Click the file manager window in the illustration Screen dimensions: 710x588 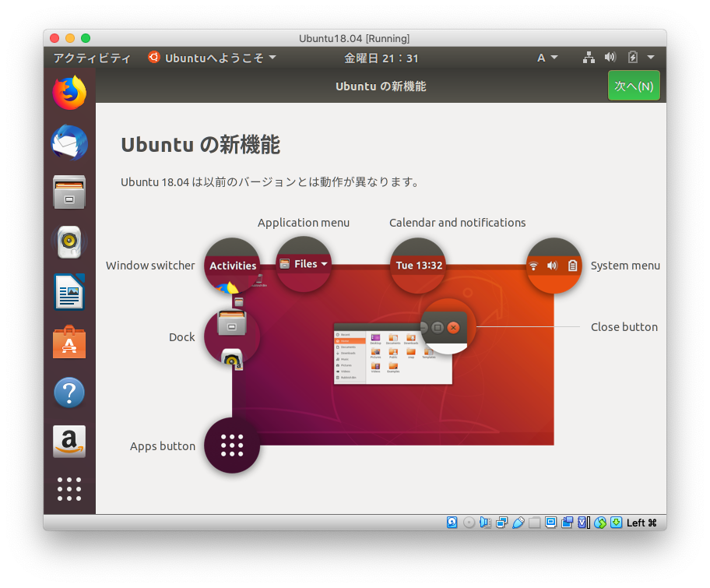click(x=392, y=354)
